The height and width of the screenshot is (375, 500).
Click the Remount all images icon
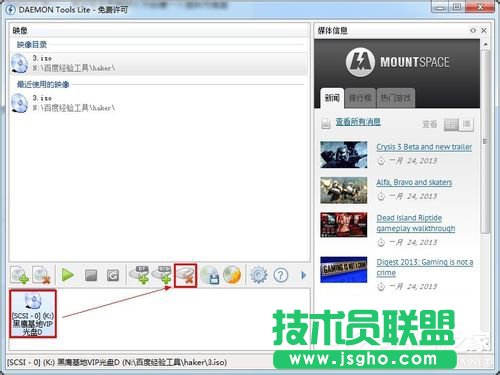pyautogui.click(x=113, y=275)
